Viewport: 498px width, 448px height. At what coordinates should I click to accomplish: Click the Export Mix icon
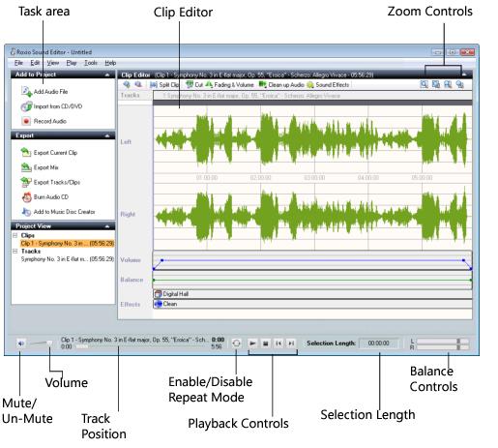[26, 167]
